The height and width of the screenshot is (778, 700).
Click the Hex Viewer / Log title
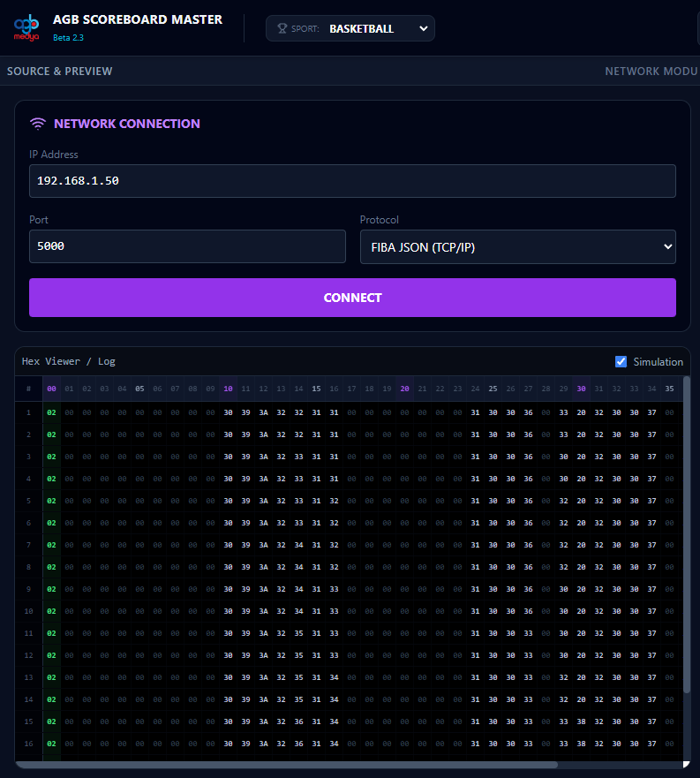69,361
